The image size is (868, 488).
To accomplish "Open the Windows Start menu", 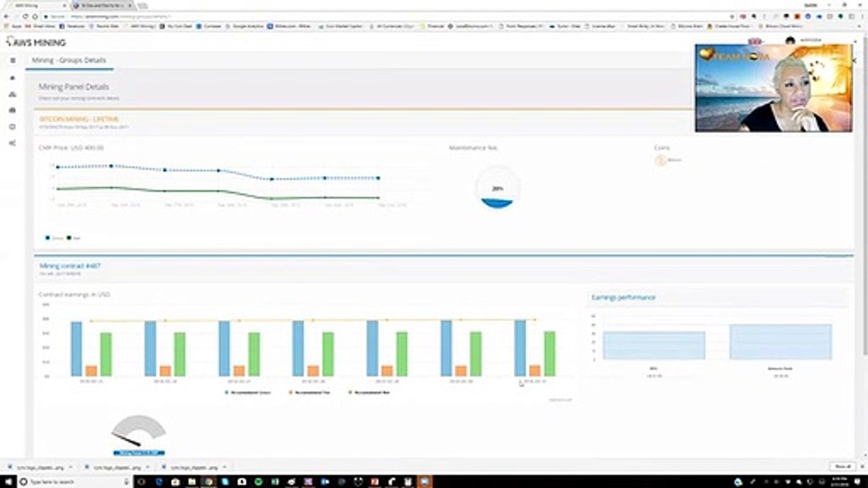I will click(x=8, y=481).
